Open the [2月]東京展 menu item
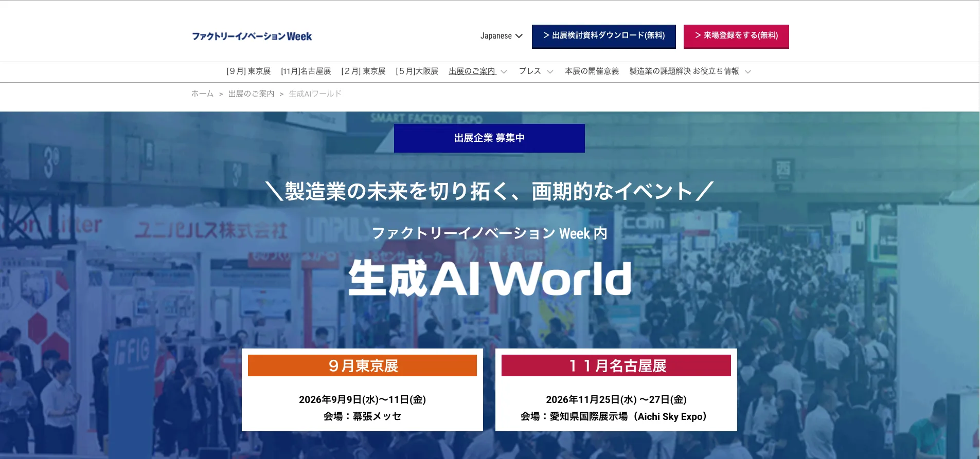Viewport: 980px width, 459px height. (363, 71)
